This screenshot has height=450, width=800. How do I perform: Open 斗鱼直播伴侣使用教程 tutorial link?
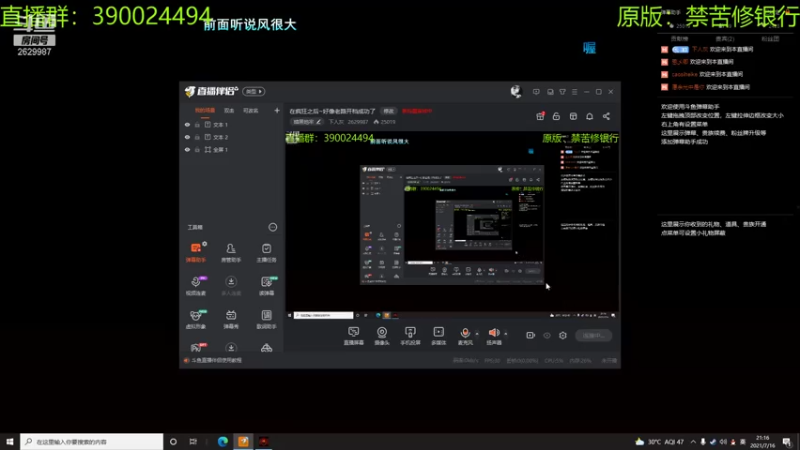(216, 360)
